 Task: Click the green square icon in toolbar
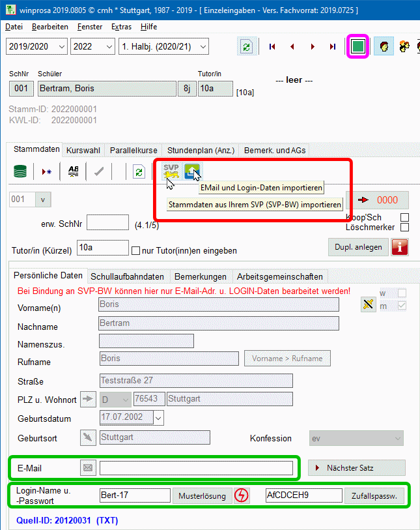[x=357, y=46]
